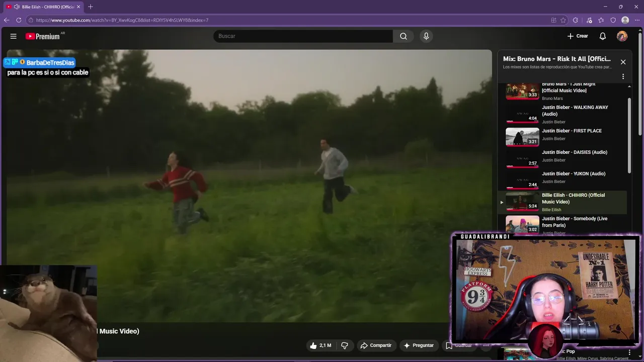Dislike the video

[x=345, y=345]
